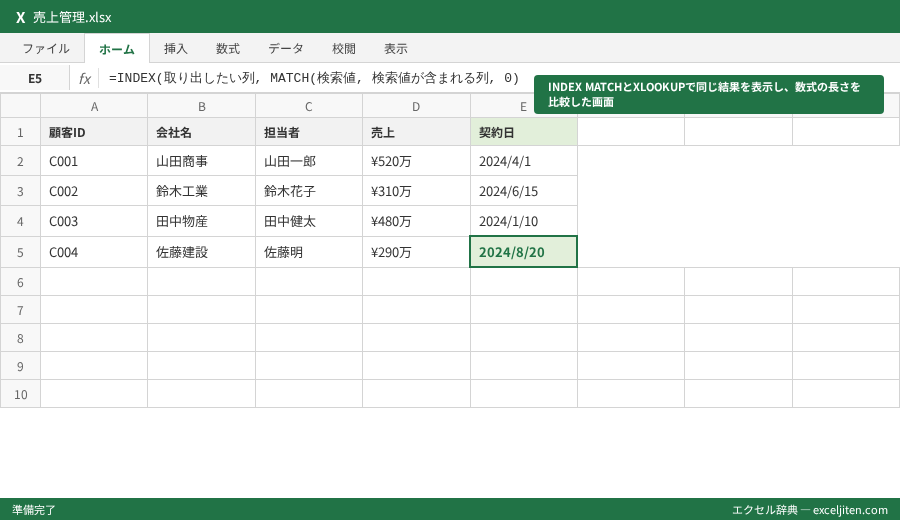Click the exceljiten.com status bar label
This screenshot has width=900, height=520.
pos(809,510)
